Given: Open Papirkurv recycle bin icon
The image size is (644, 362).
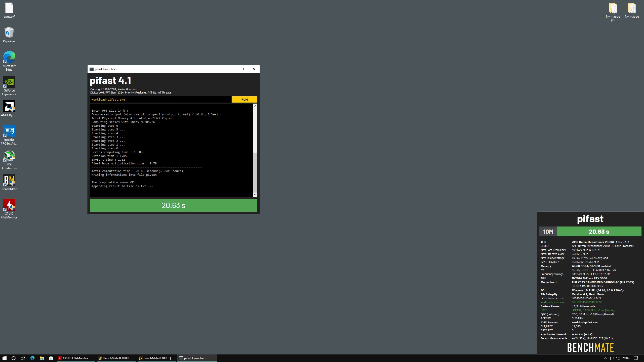Looking at the screenshot, I should click(9, 35).
